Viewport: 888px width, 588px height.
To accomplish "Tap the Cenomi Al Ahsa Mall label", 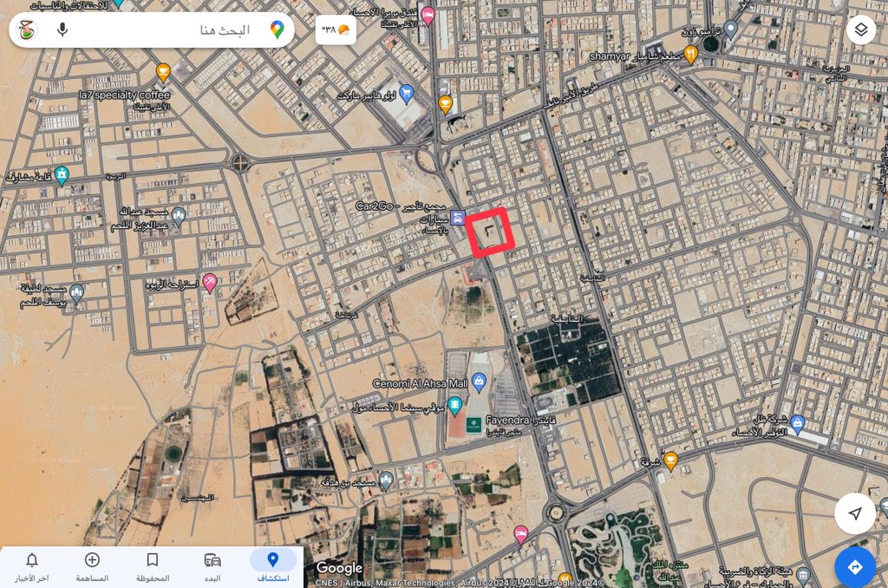I will (421, 383).
